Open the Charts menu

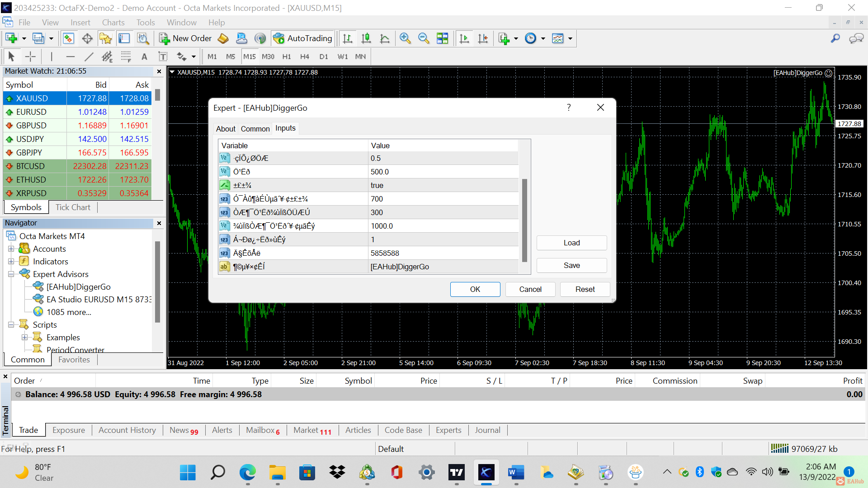pyautogui.click(x=113, y=22)
